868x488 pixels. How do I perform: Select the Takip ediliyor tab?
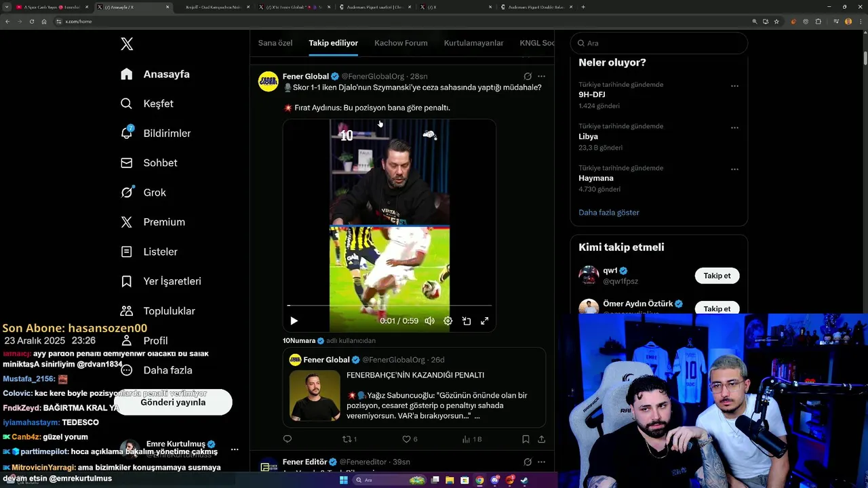(x=333, y=43)
